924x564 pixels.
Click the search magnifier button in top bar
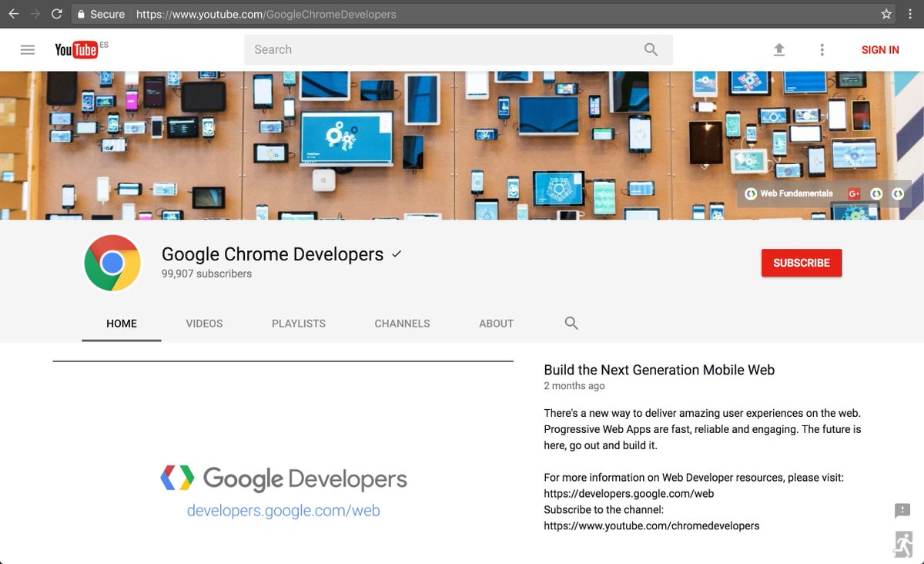click(651, 50)
